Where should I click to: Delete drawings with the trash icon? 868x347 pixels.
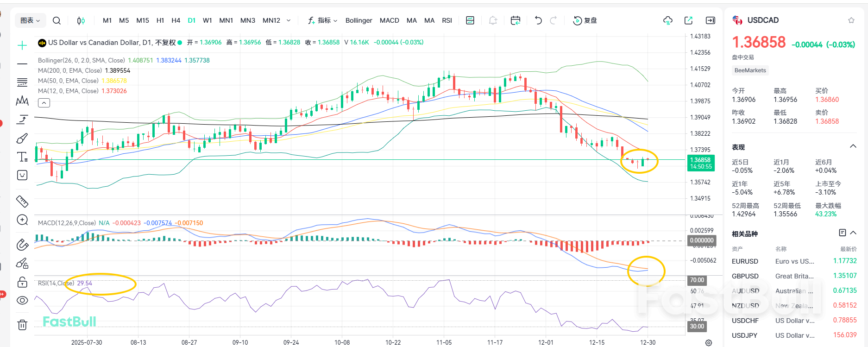coord(22,325)
